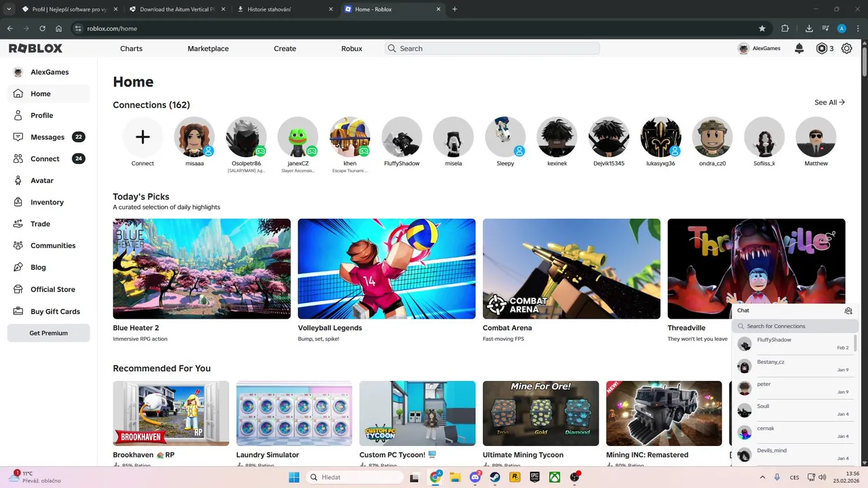Open Discord from the taskbar

tap(475, 477)
